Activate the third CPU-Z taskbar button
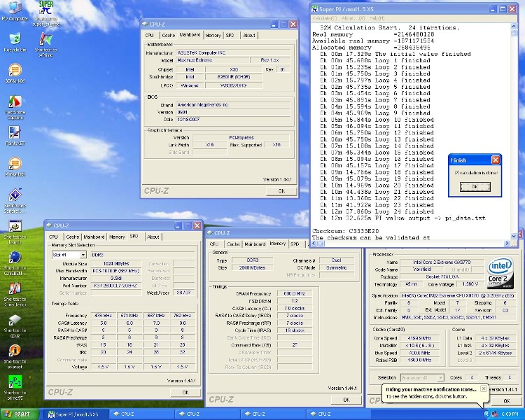Viewport: 525px width, 420px height. [274, 414]
